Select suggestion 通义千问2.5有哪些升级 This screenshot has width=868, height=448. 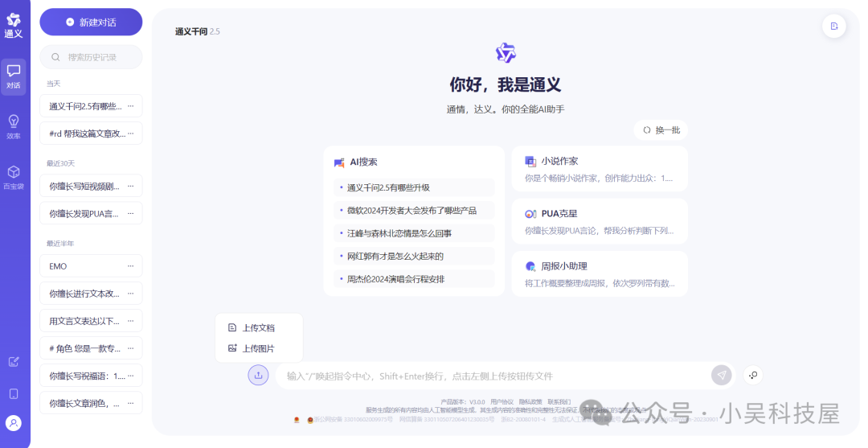414,187
